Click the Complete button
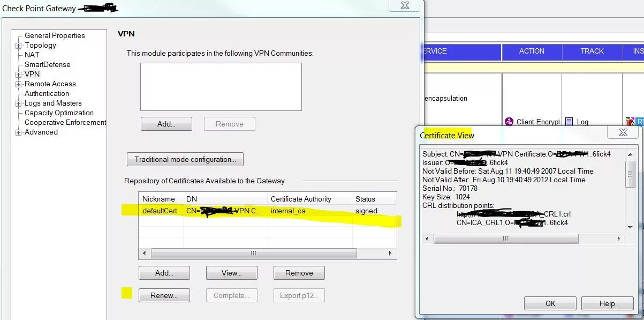 point(231,295)
